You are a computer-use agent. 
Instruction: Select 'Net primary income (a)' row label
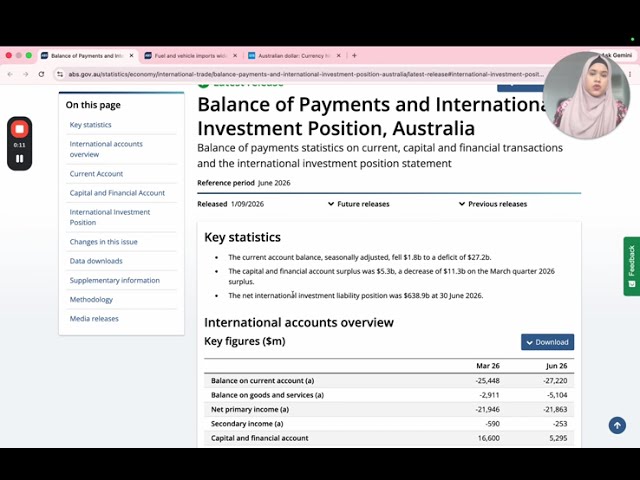250,409
